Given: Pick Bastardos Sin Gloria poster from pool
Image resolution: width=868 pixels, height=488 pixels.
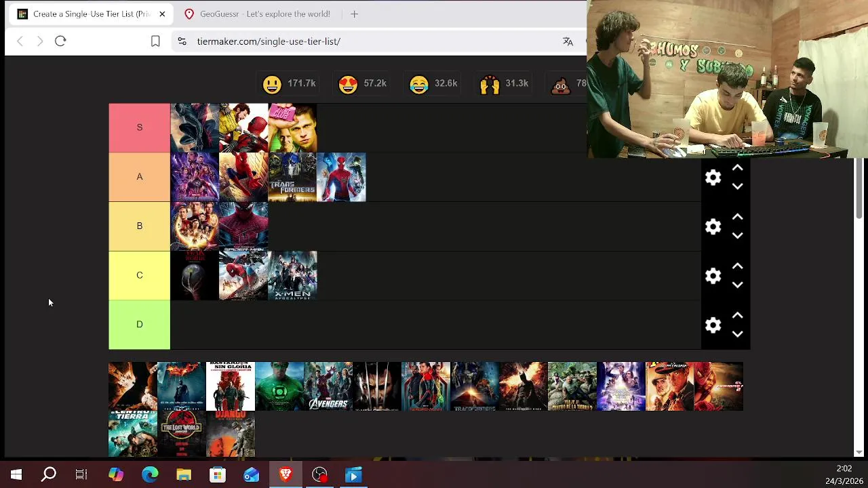Looking at the screenshot, I should pos(231,386).
